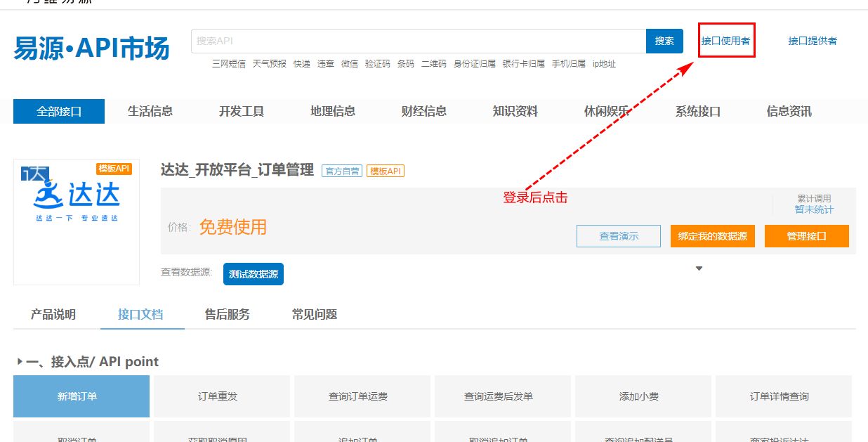Click the small dropdown arrow below 绑定我的数据源

699,268
